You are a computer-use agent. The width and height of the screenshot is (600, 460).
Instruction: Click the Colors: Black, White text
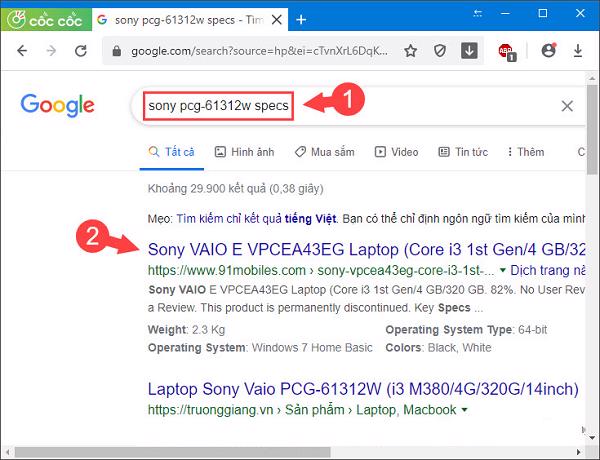point(439,347)
